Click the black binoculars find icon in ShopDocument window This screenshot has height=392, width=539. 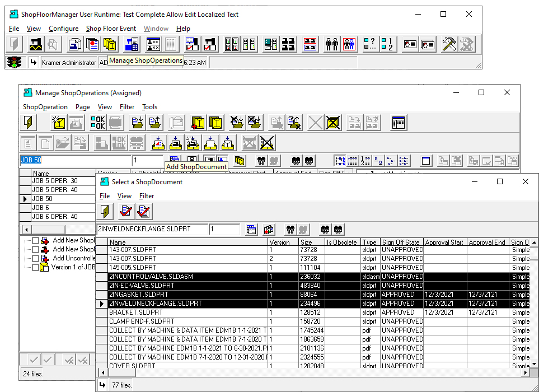tap(290, 230)
